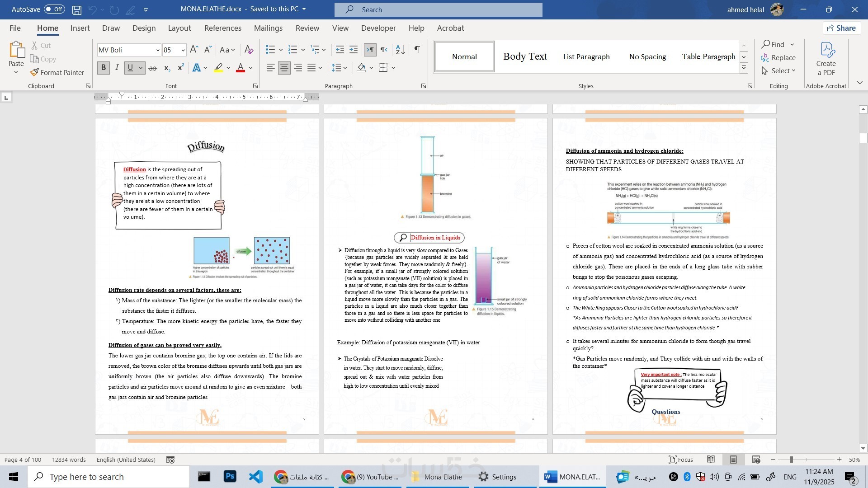Screen dimensions: 868x488
Task: Click the Save disk icon in title bar
Action: 77,9
